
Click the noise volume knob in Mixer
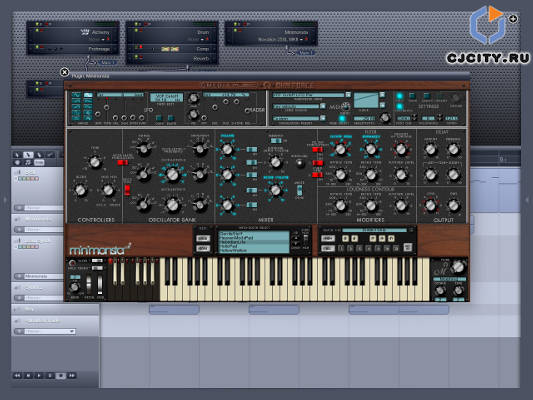pos(275,190)
